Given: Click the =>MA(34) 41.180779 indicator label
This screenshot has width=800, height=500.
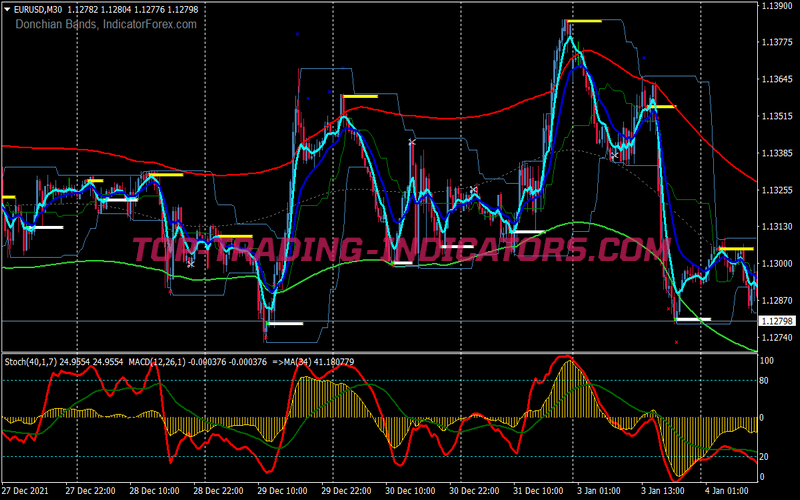Looking at the screenshot, I should (313, 362).
